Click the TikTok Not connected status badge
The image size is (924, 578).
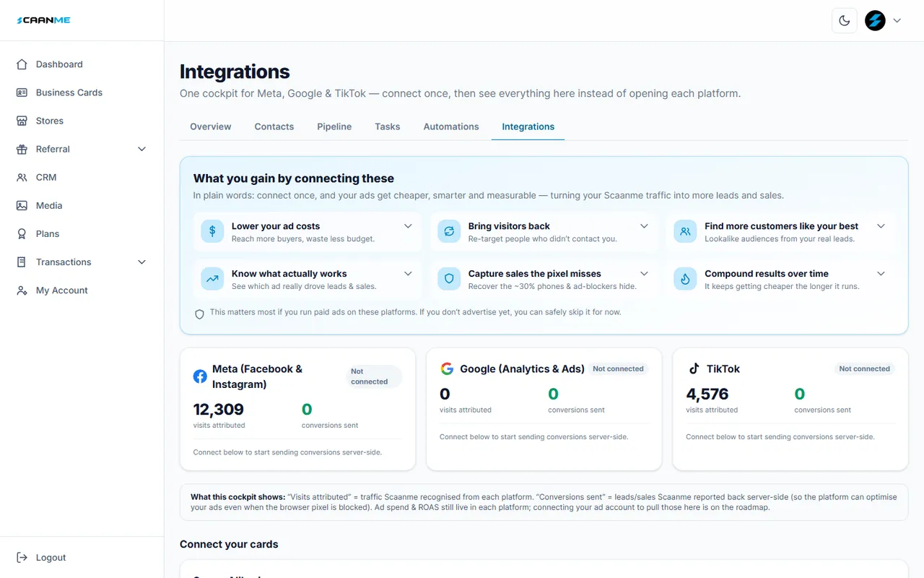tap(864, 368)
